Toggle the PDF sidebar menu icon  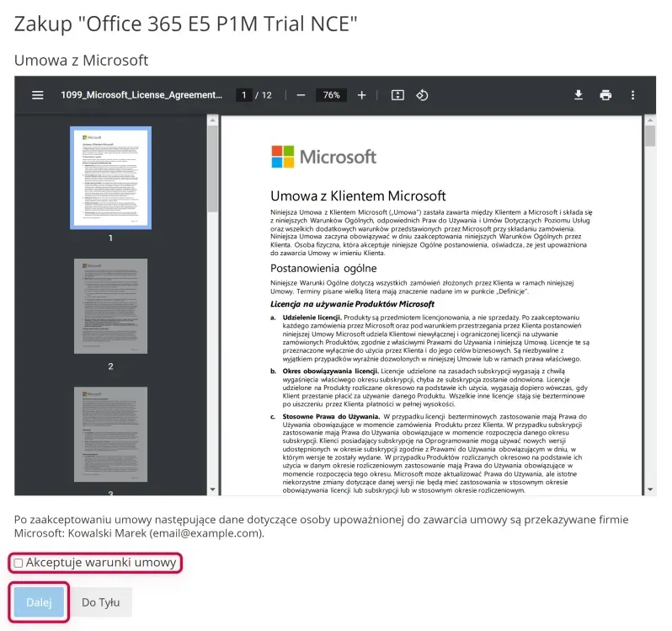[38, 95]
